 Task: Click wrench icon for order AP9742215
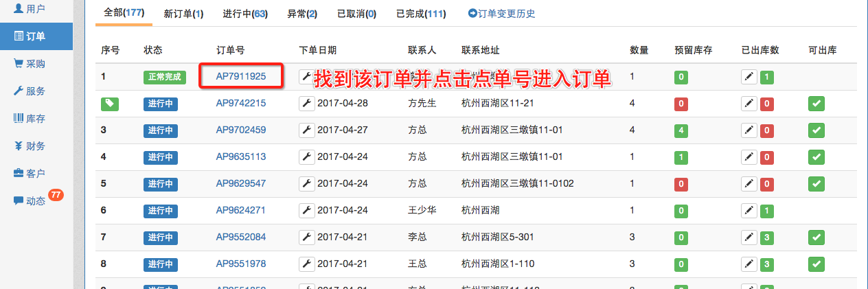[307, 103]
